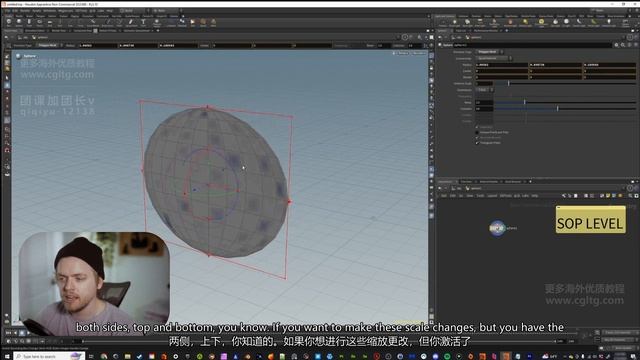Open the Build desktop dropdown
Screen dimensions: 640x360
[133, 11]
